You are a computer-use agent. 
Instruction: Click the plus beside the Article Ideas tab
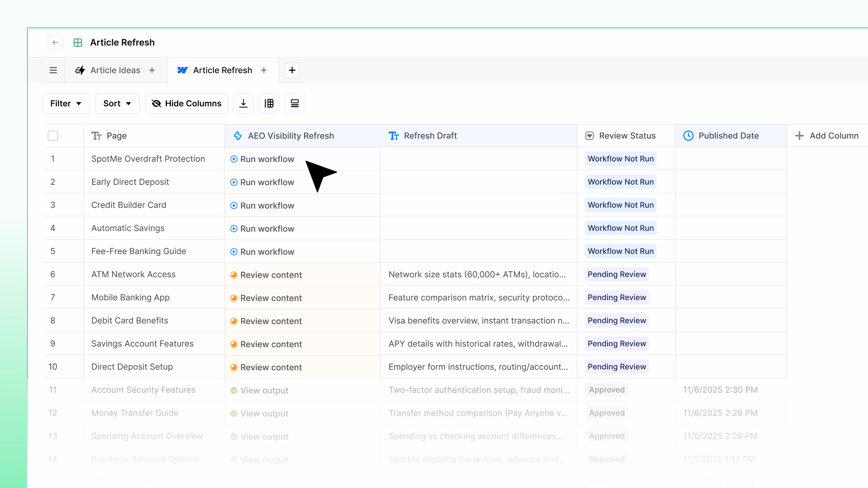click(x=152, y=70)
